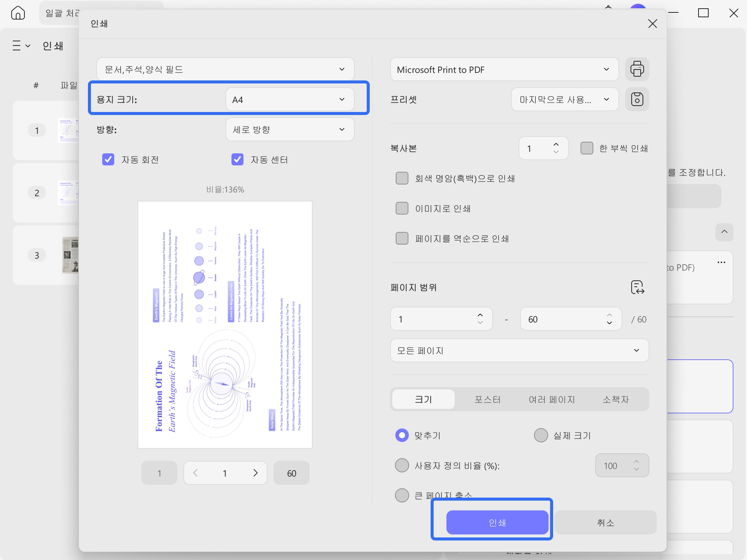The image size is (747, 560).
Task: Click the page range end field 60
Action: coord(571,319)
